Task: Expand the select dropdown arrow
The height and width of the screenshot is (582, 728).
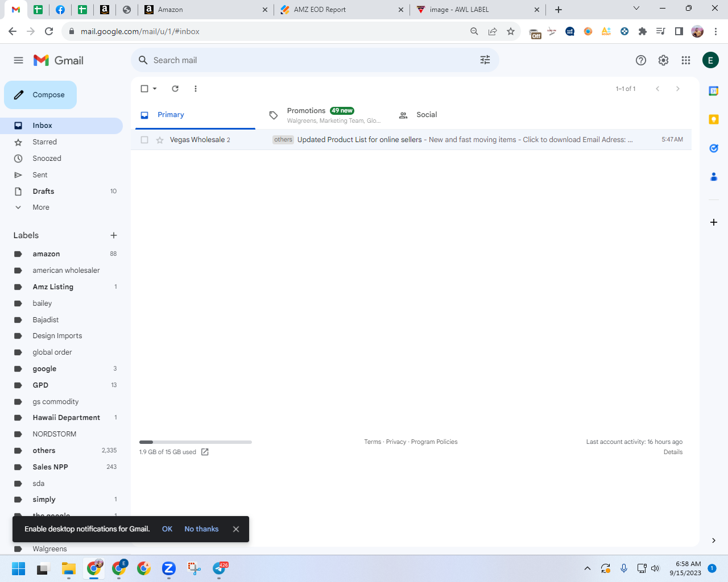Action: click(155, 89)
